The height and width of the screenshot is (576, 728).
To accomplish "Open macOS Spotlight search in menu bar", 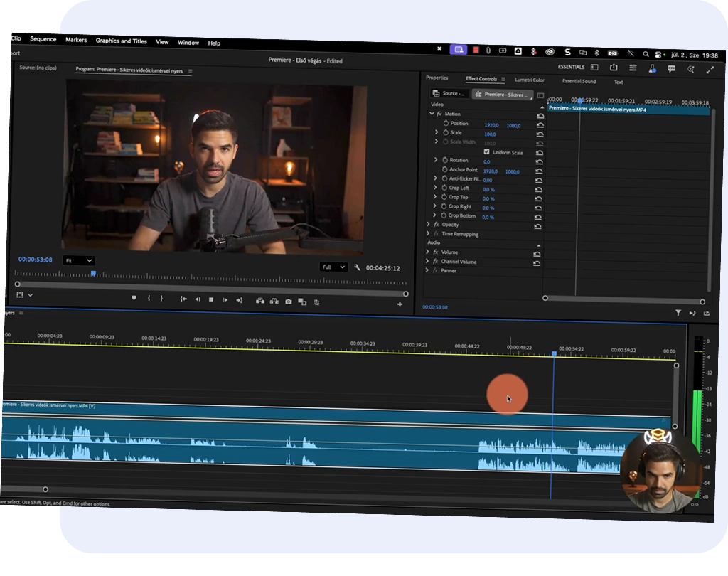I will click(x=646, y=54).
